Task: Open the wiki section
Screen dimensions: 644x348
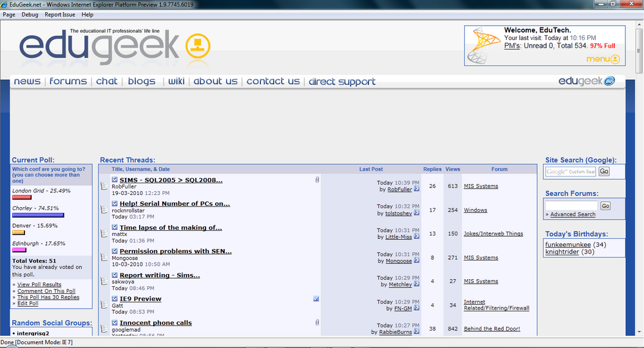Action: coord(176,81)
